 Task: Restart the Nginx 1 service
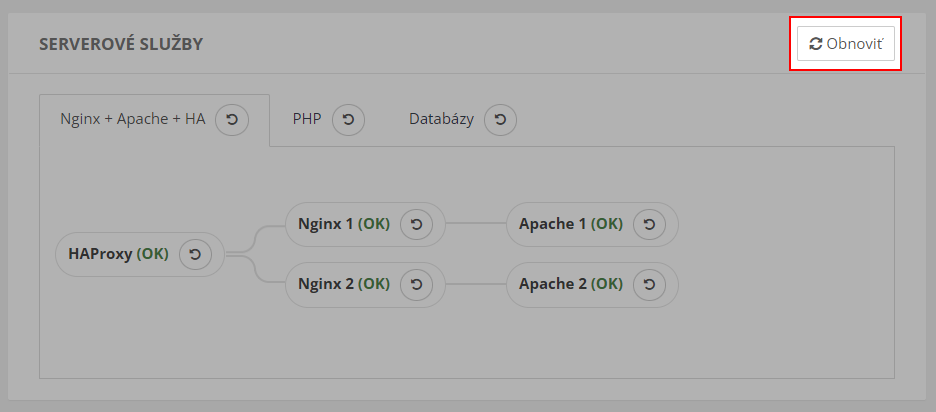point(416,225)
